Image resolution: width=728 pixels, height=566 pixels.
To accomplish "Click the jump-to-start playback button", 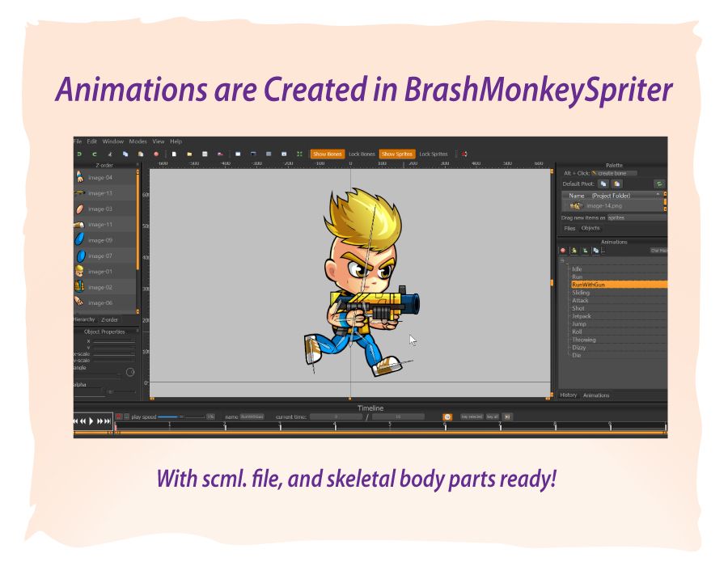I will click(x=75, y=421).
